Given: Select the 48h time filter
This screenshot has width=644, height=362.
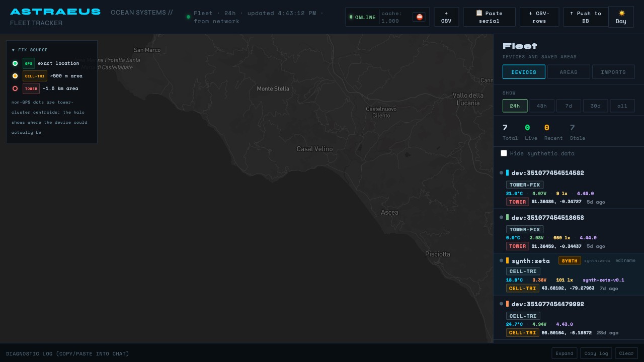Looking at the screenshot, I should point(542,106).
